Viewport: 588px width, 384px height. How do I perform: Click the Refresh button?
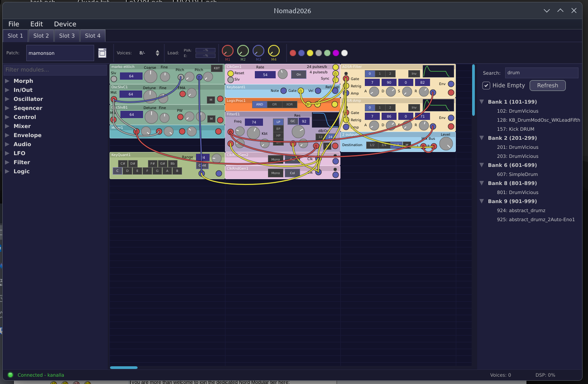[x=548, y=85]
